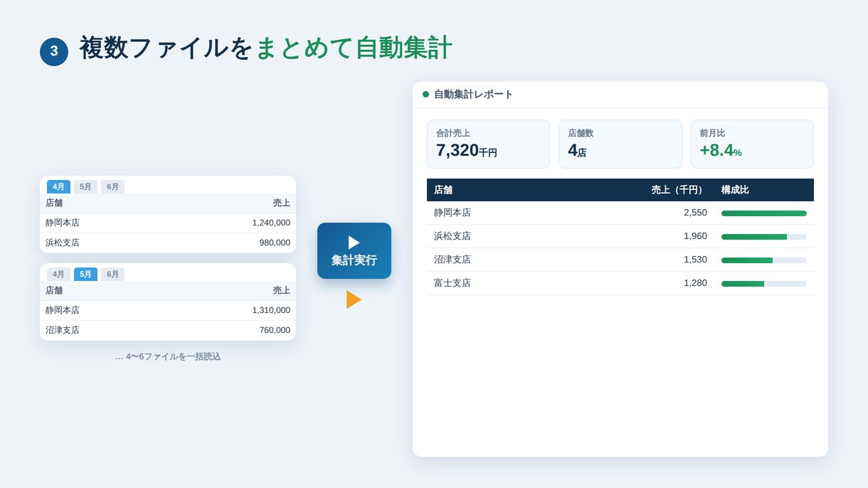Viewport: 868px width, 488px height.
Task: Click the 売上（千円） column header
Action: coord(679,190)
